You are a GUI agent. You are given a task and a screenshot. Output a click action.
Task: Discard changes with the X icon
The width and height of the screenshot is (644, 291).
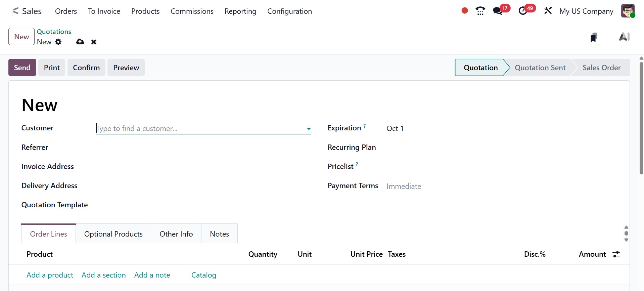pyautogui.click(x=94, y=42)
